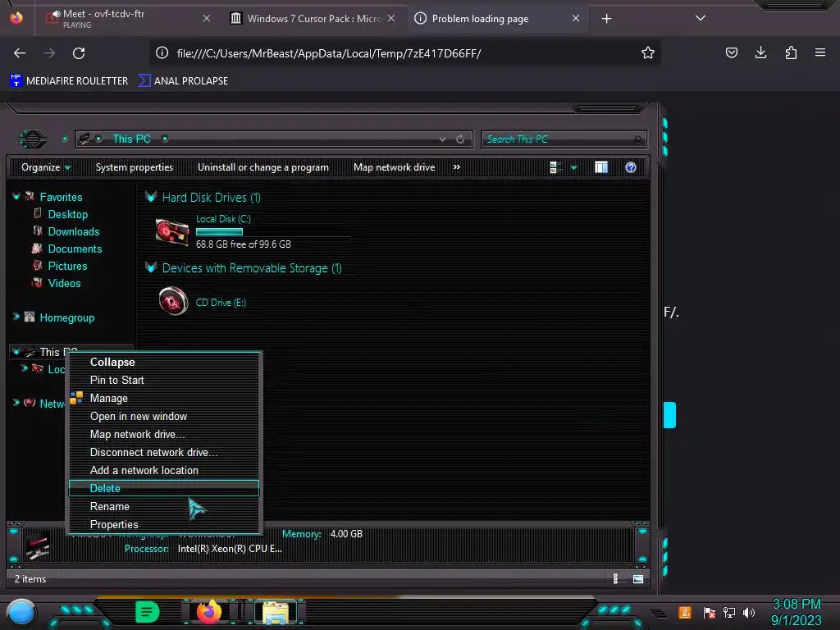Click the site information icon in address bar
The height and width of the screenshot is (630, 840).
click(162, 53)
